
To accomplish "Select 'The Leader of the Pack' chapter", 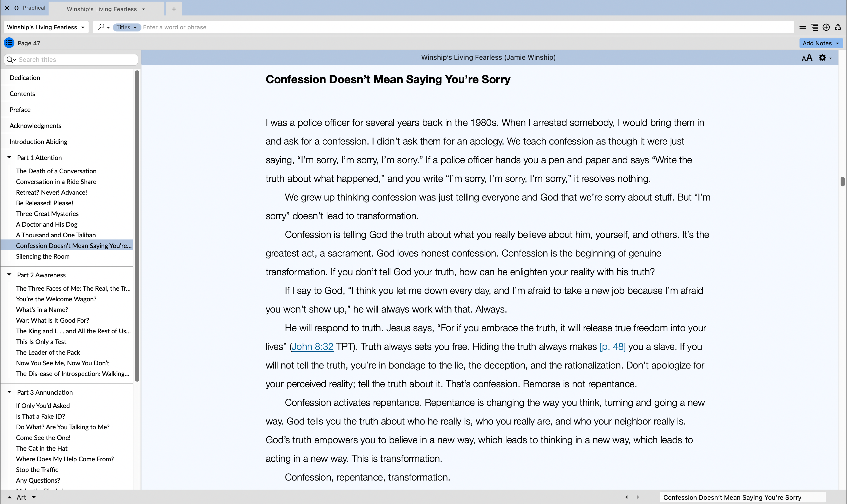I will coord(48,353).
